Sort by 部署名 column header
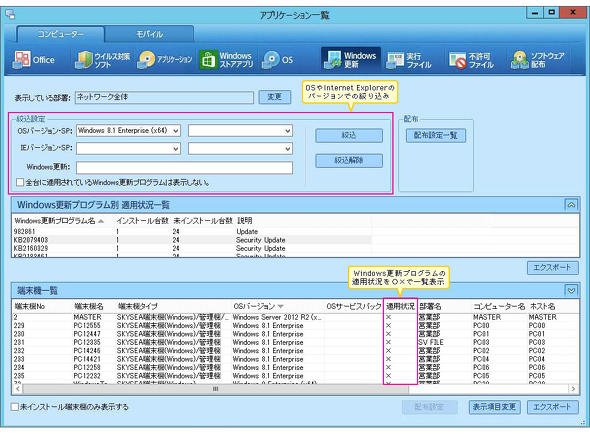Image resolution: width=590 pixels, height=434 pixels. [x=430, y=306]
